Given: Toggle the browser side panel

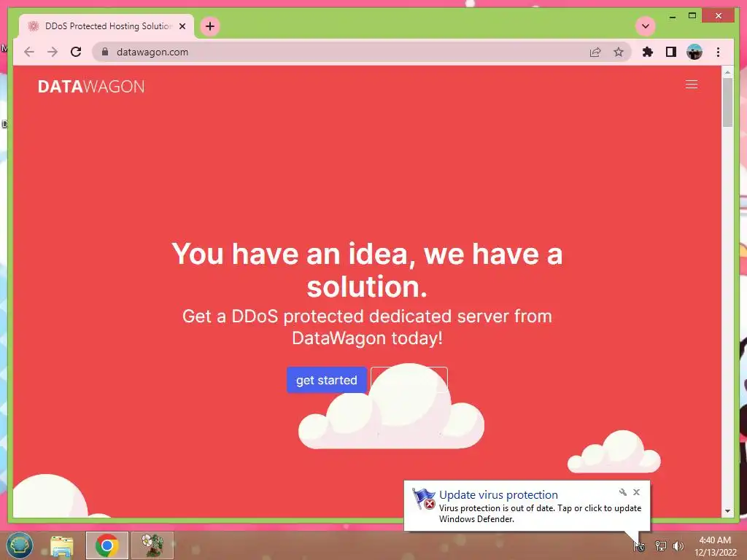Looking at the screenshot, I should [671, 52].
